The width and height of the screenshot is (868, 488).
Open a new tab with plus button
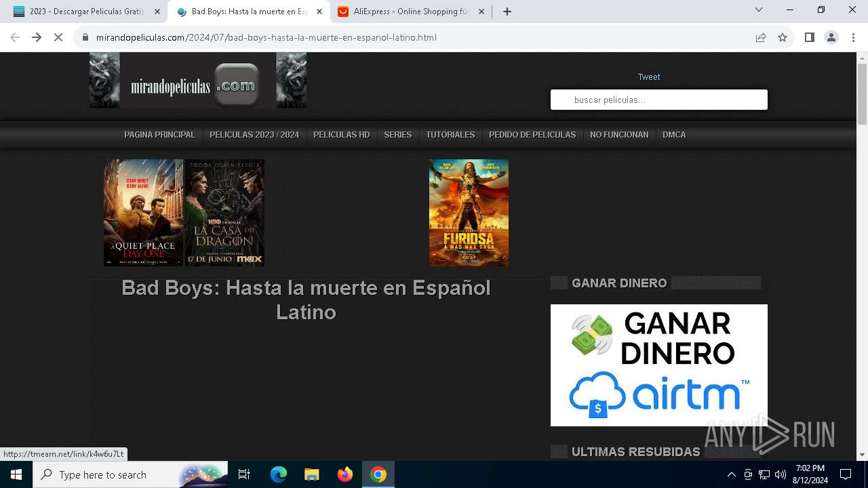point(507,12)
